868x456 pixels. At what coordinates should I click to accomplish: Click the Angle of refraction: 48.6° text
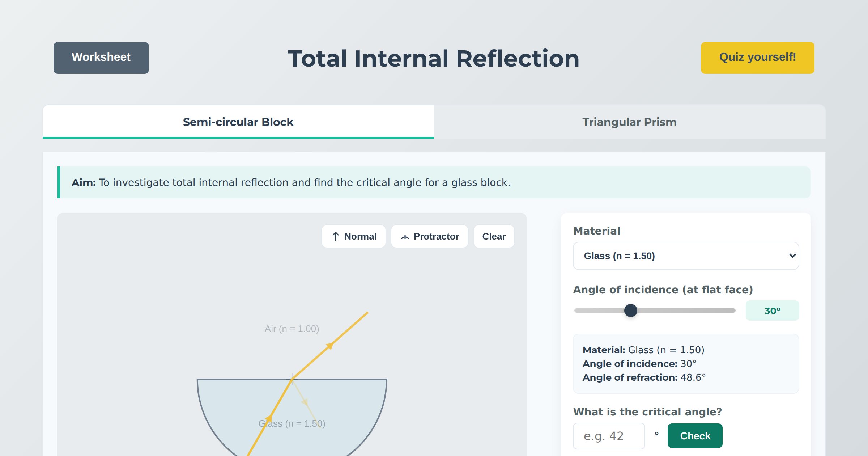point(644,377)
